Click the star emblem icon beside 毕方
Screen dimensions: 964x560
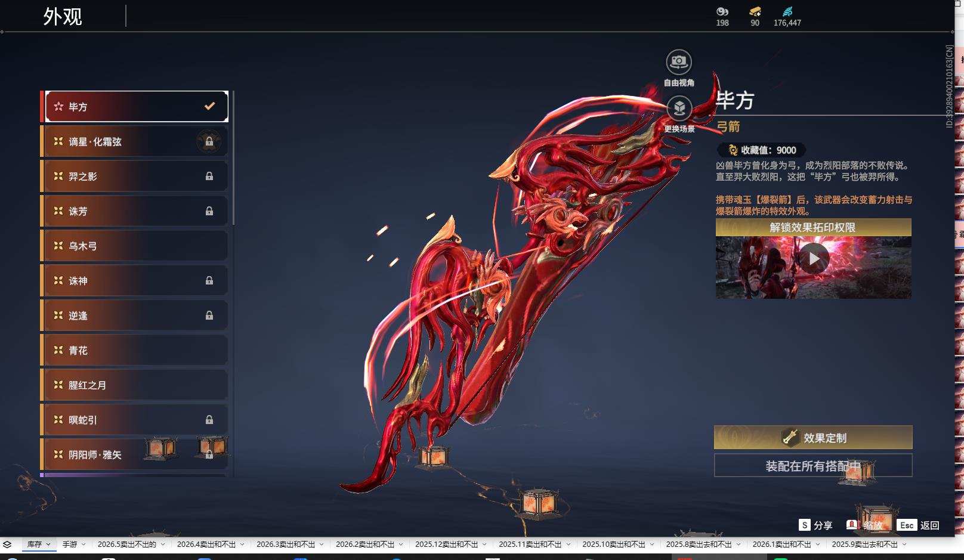pyautogui.click(x=58, y=107)
